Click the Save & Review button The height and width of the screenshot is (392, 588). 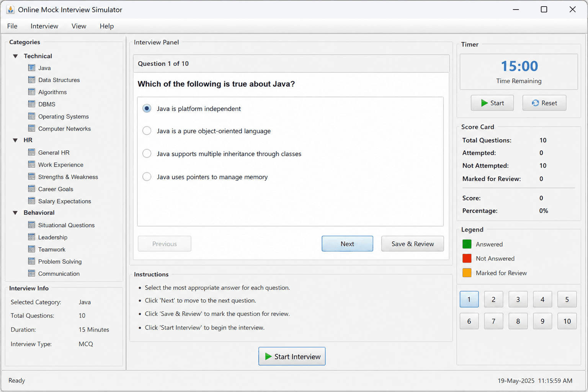[413, 244]
